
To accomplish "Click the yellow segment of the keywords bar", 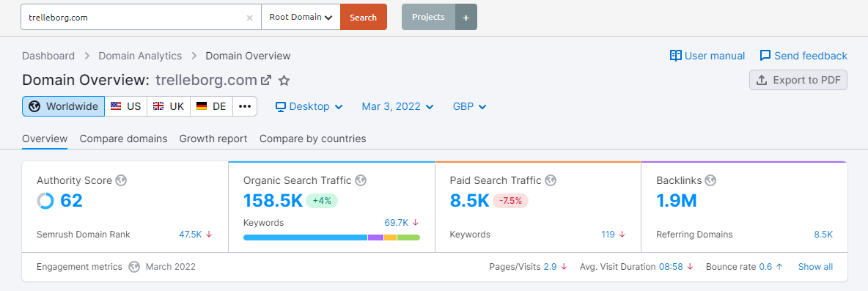I will (390, 237).
